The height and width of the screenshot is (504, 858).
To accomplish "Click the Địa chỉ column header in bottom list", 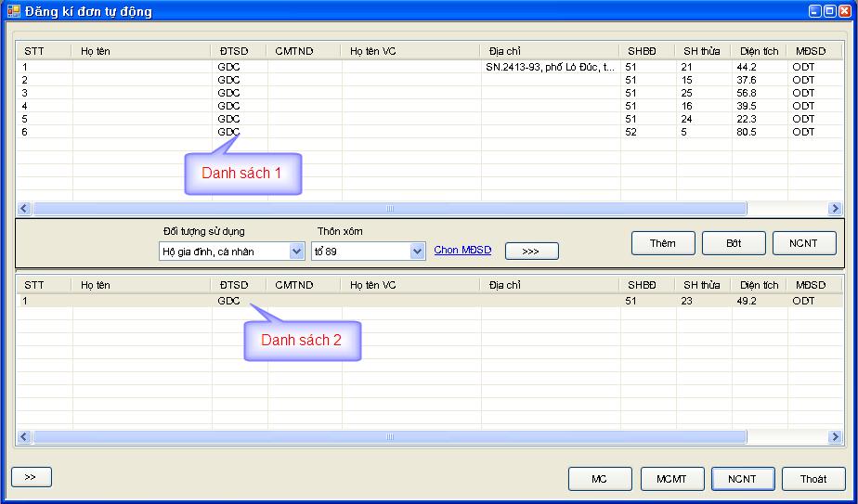I will tap(550, 285).
